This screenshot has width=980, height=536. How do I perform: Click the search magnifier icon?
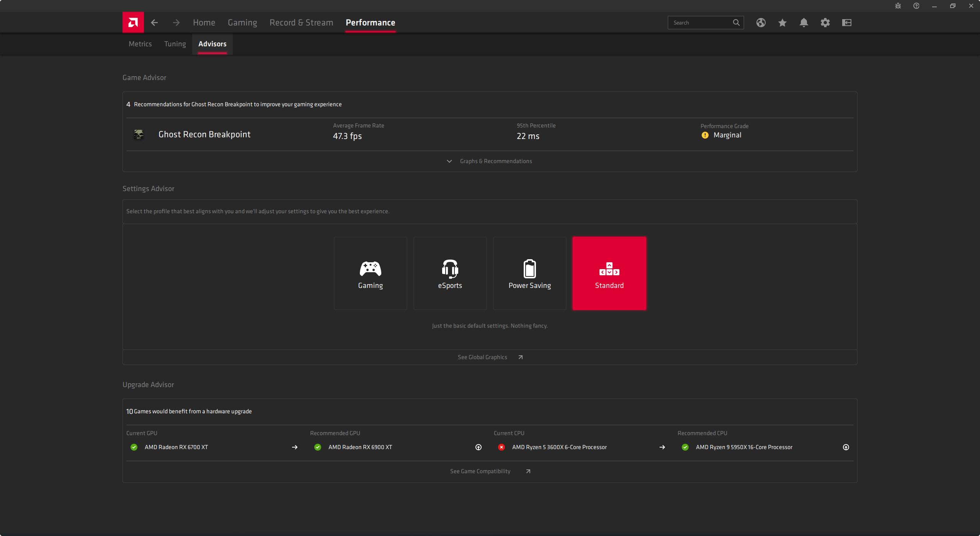(x=736, y=23)
